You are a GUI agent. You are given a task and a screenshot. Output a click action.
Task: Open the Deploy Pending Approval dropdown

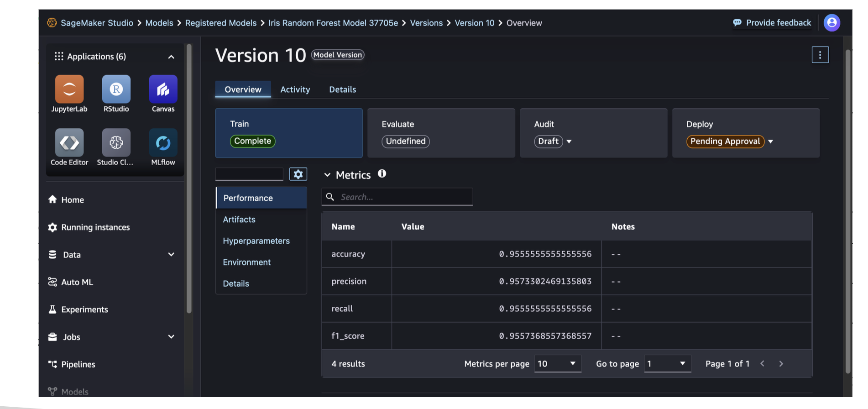(770, 142)
